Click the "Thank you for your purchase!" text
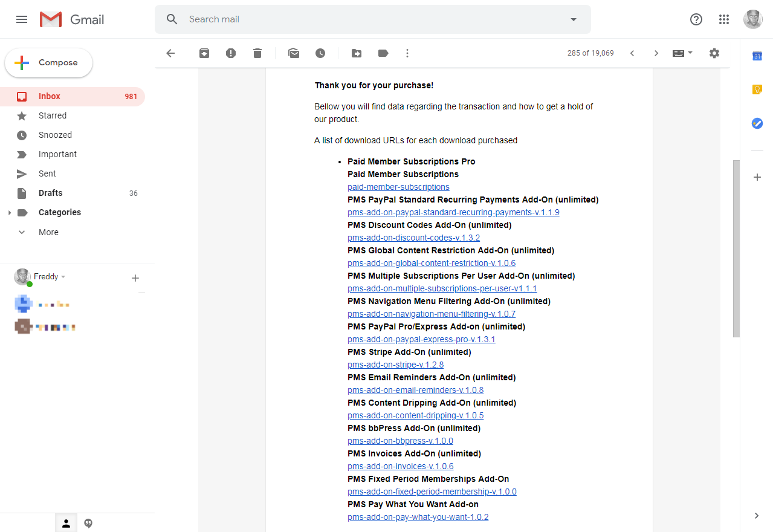Screen dimensions: 773x532 374,85
